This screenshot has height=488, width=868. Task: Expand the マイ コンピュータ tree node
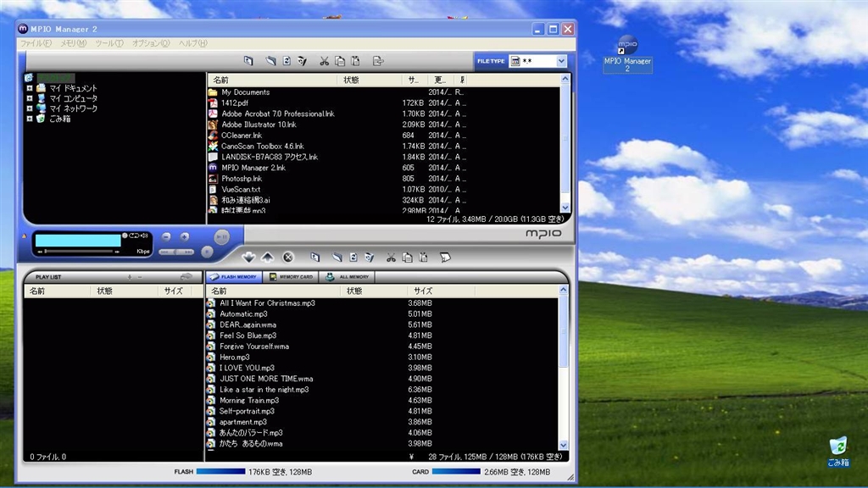tap(30, 98)
